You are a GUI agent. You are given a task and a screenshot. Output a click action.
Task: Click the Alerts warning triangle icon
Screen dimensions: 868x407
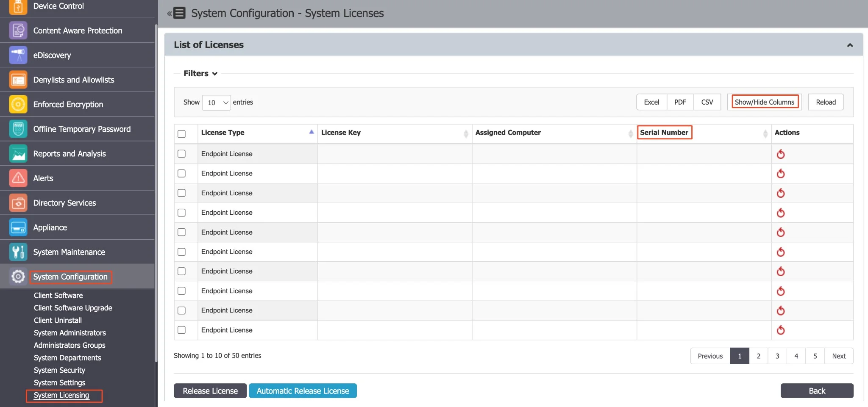point(18,178)
